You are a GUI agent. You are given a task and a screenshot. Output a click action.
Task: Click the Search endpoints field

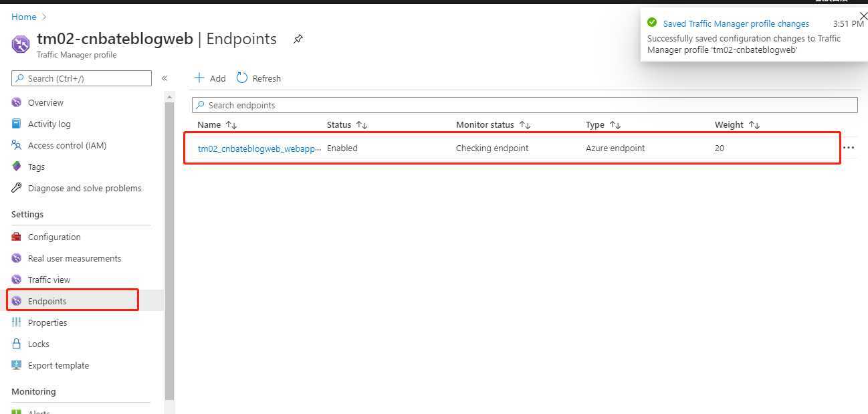point(524,105)
